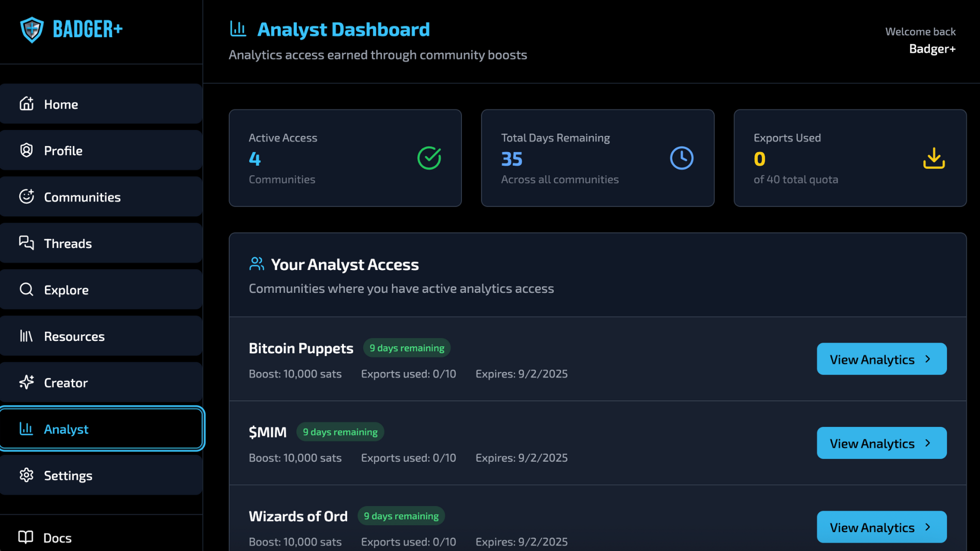Screen dimensions: 980x551
Task: Click the Resources library icon
Action: [26, 336]
